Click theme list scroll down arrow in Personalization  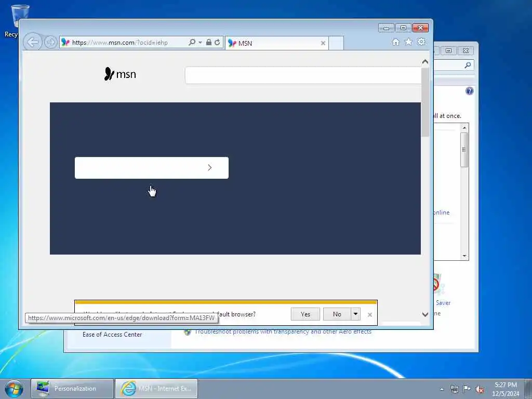[464, 256]
